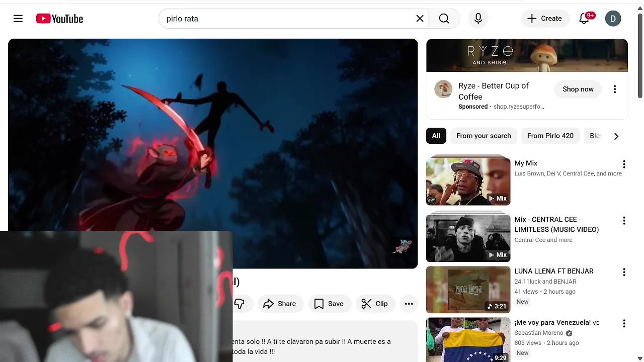Select From Pirlo 420 chip
The height and width of the screenshot is (362, 644).
550,136
